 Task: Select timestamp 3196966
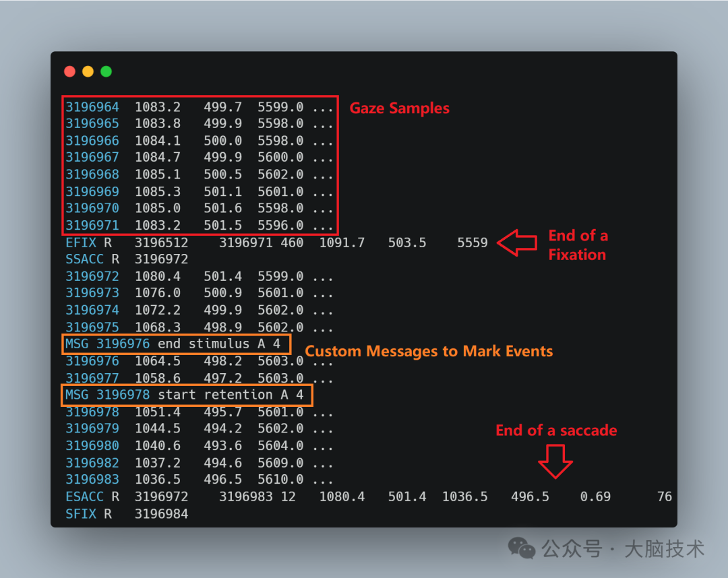click(92, 141)
